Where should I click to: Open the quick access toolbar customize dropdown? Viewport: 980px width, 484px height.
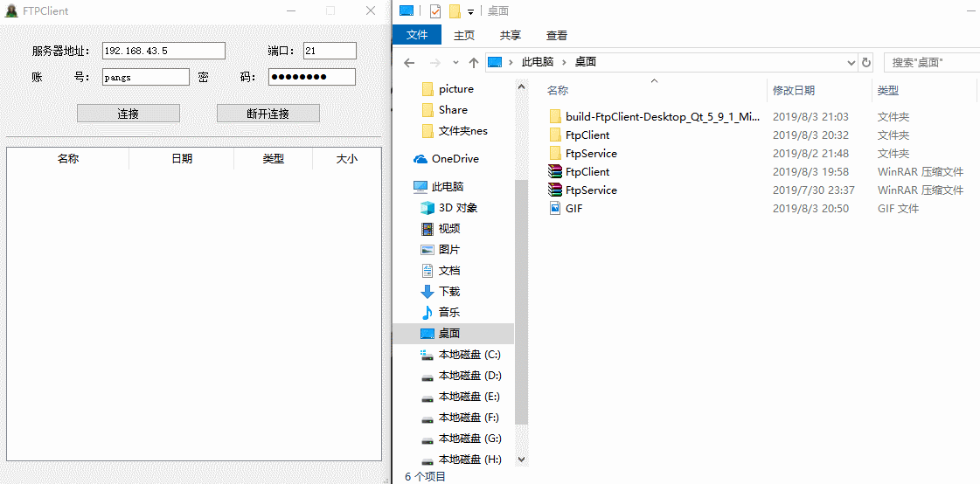pos(470,11)
